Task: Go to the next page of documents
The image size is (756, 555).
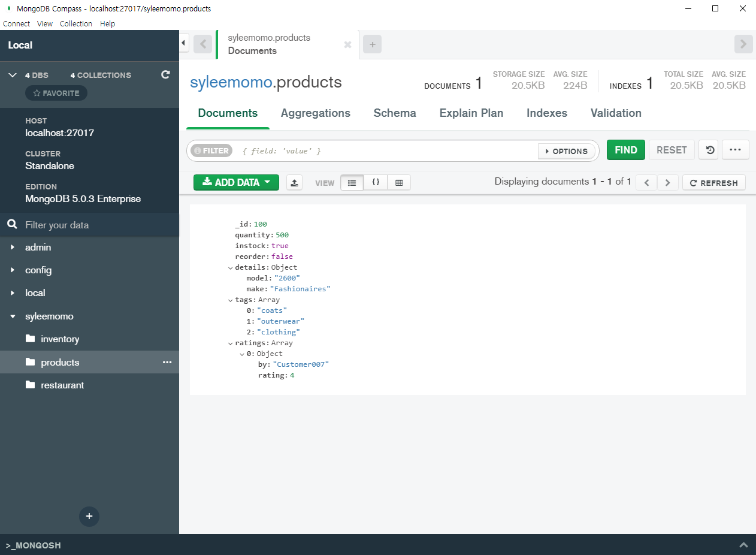Action: 668,183
